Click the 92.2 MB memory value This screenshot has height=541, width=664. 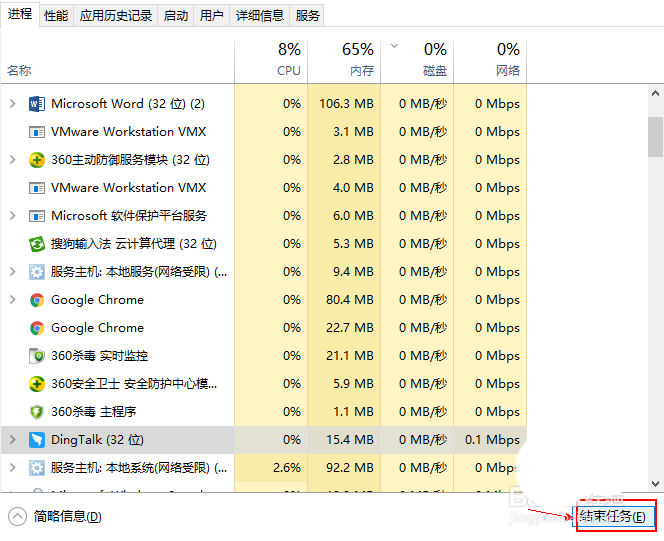pos(350,468)
